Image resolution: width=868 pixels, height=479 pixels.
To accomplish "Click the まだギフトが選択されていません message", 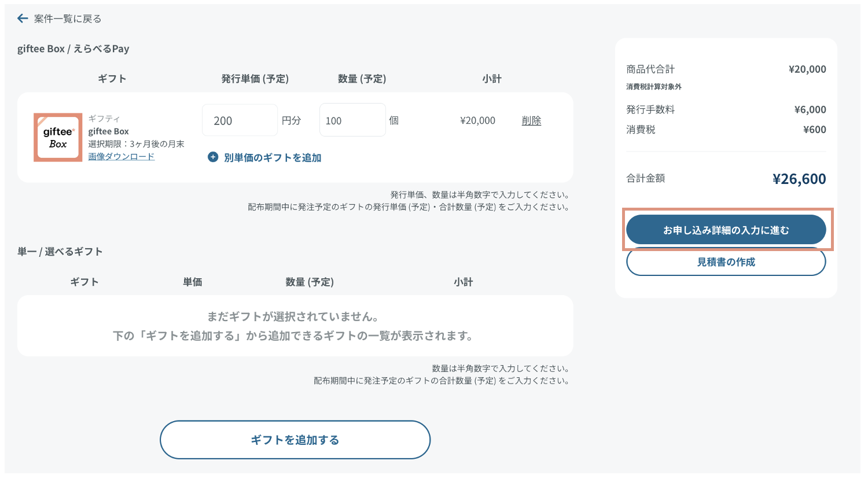I will click(293, 316).
